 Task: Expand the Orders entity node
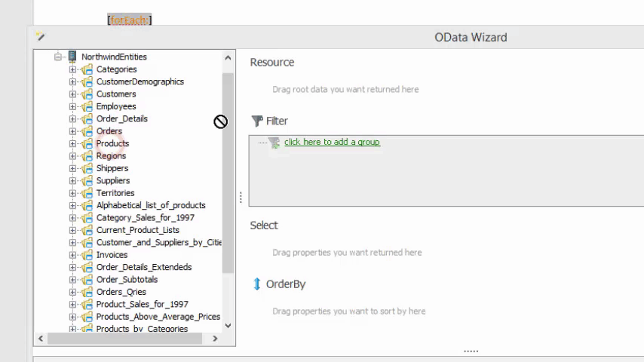72,131
